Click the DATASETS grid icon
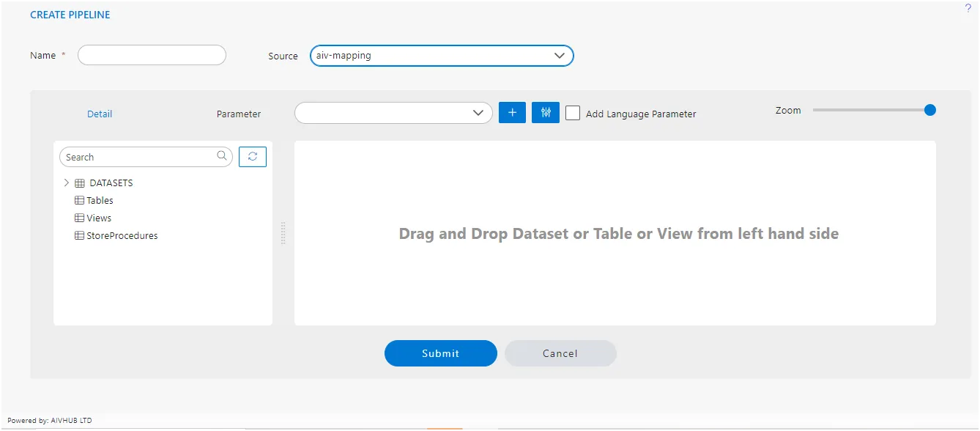 (x=80, y=183)
